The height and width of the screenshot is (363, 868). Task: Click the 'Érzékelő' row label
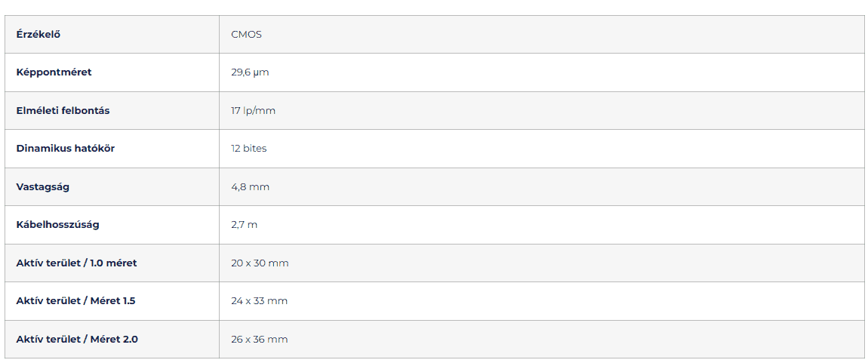pos(38,35)
